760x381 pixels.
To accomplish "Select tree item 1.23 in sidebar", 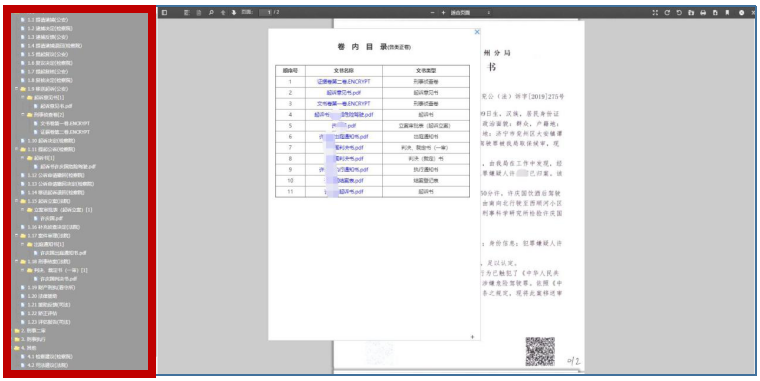I will (49, 322).
